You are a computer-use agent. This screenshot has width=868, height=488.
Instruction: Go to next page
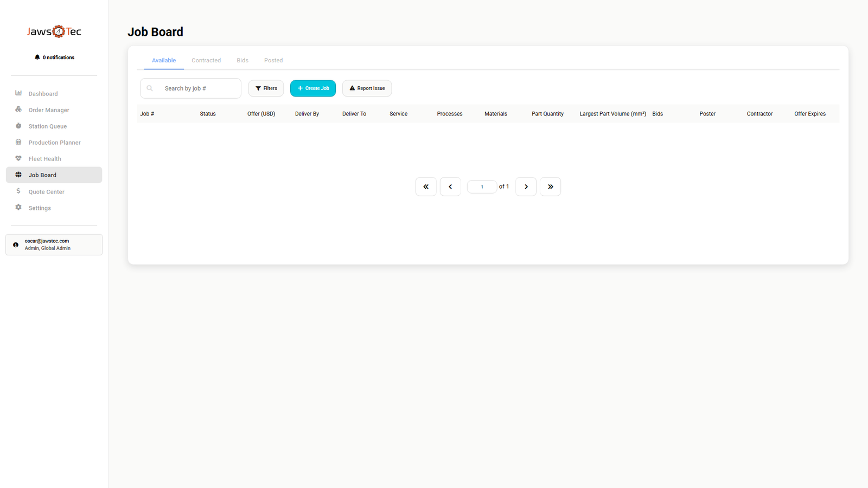(526, 187)
